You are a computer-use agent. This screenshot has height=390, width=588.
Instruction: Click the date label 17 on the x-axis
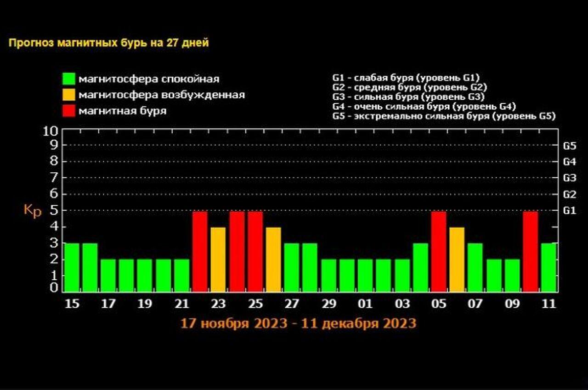[x=108, y=304]
